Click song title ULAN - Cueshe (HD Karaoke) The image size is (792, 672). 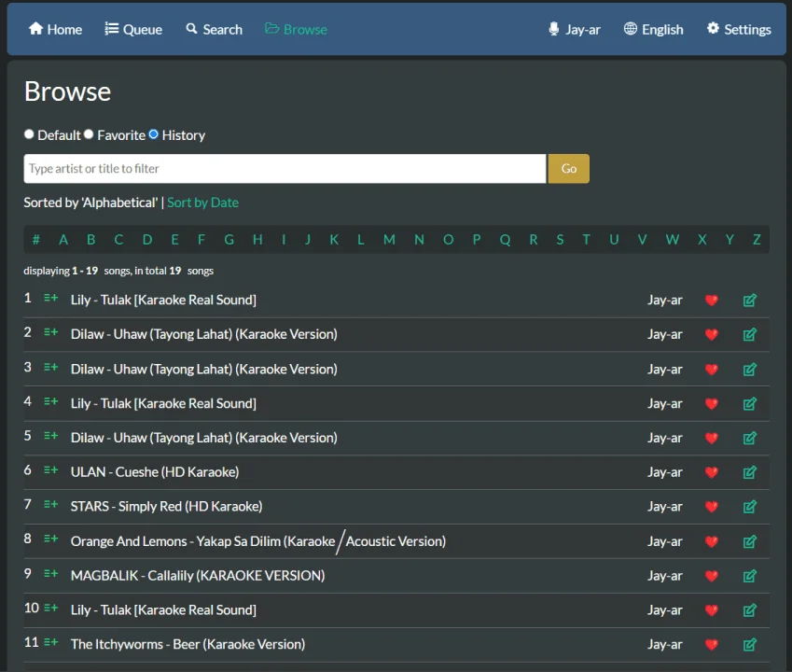coord(155,472)
